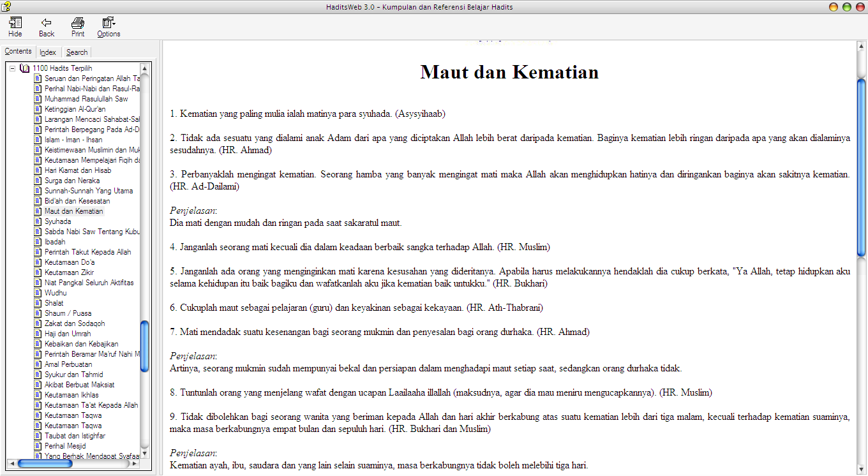This screenshot has height=476, width=868.
Task: Open topic Muhammad Rasulullah Saw
Action: 86,99
